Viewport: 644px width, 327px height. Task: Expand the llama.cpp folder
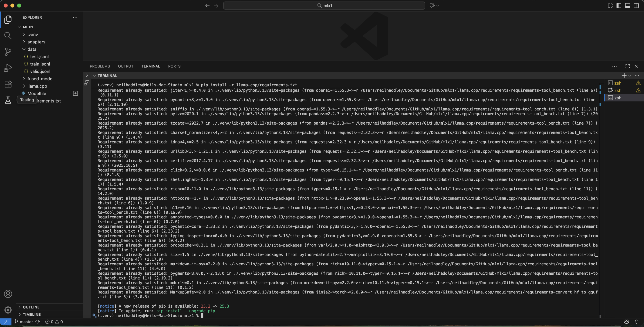(x=37, y=86)
